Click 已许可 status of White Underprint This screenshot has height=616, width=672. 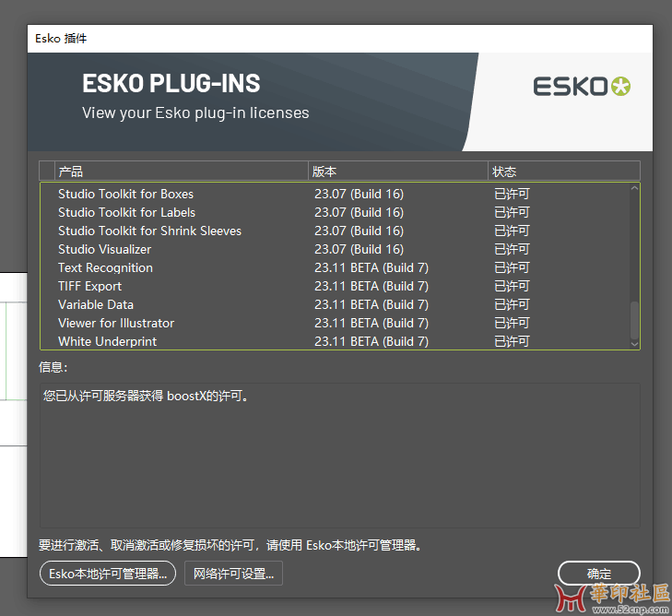[512, 341]
